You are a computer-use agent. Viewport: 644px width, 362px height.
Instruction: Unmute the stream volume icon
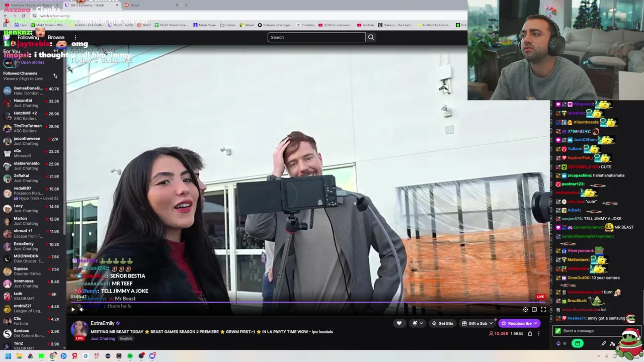(82, 310)
